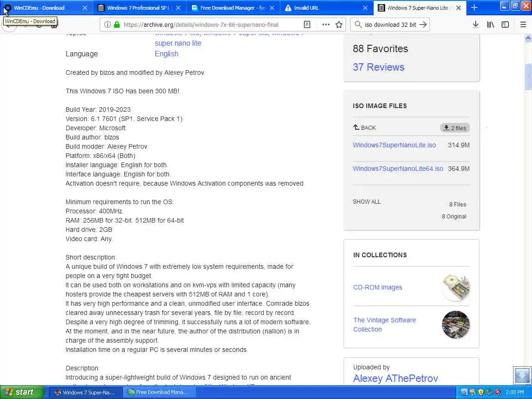Click the CD-ROM Images thumbnail
The image size is (532, 399).
(456, 287)
